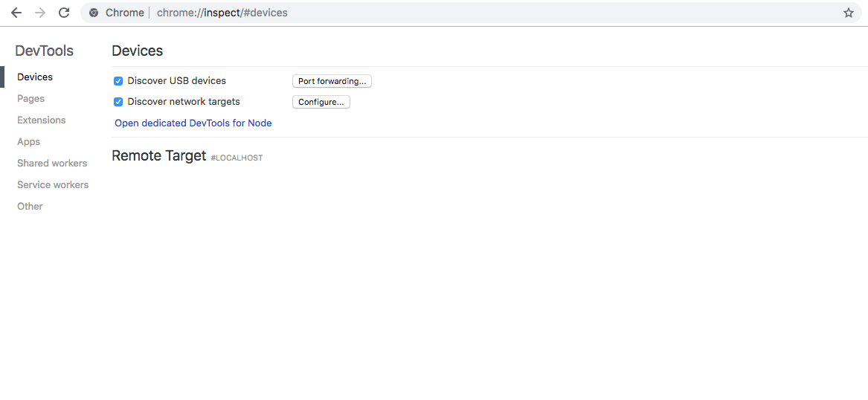
Task: Click the browser forward arrow
Action: click(x=40, y=13)
